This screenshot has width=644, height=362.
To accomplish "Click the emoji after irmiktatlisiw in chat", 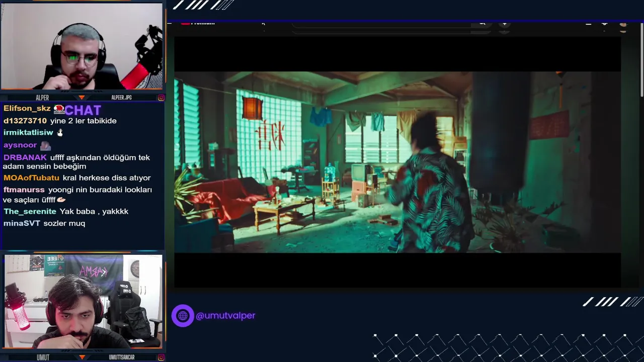I will 60,133.
